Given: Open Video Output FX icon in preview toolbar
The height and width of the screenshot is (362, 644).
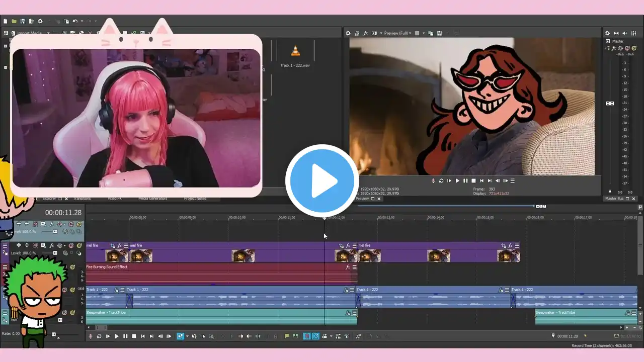Looking at the screenshot, I should tap(366, 33).
